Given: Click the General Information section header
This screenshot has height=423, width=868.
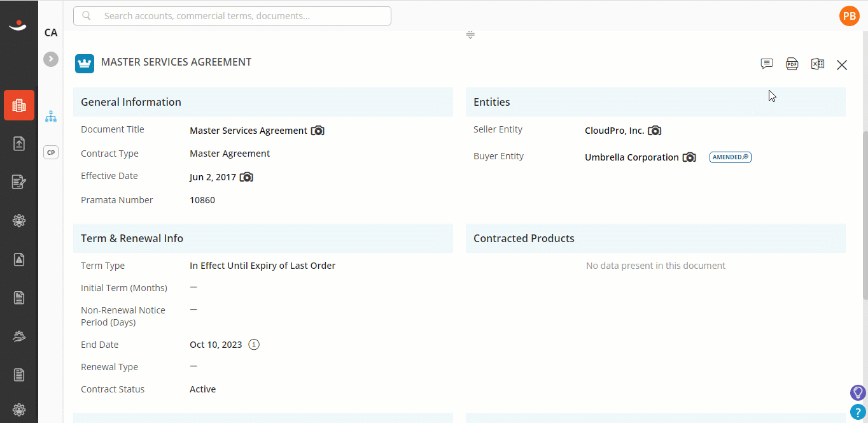Looking at the screenshot, I should 263,102.
